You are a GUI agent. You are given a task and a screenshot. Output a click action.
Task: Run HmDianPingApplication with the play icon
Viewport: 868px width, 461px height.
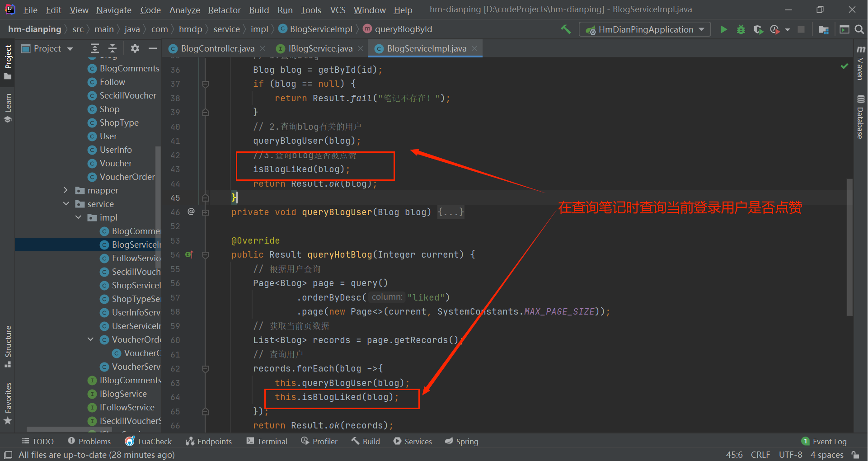point(723,29)
